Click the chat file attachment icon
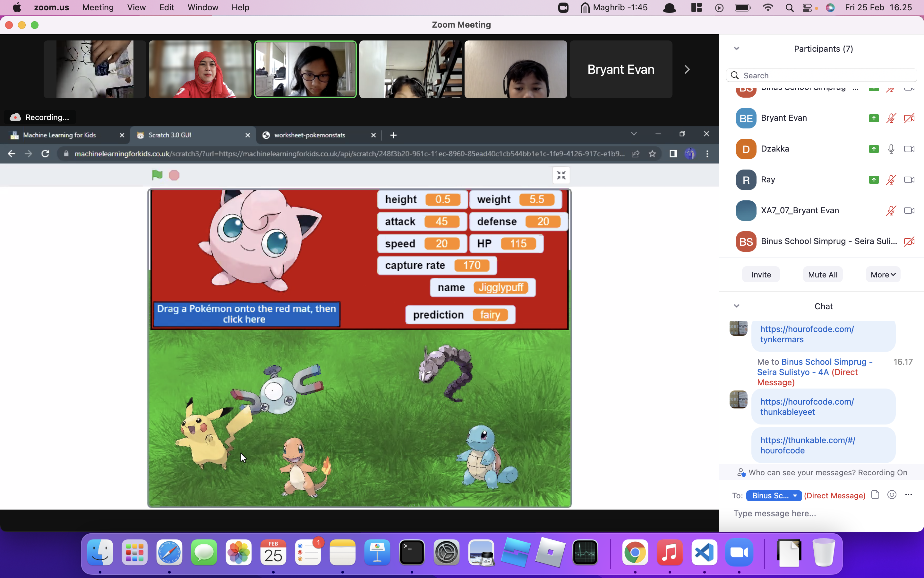The height and width of the screenshot is (578, 924). click(x=875, y=495)
